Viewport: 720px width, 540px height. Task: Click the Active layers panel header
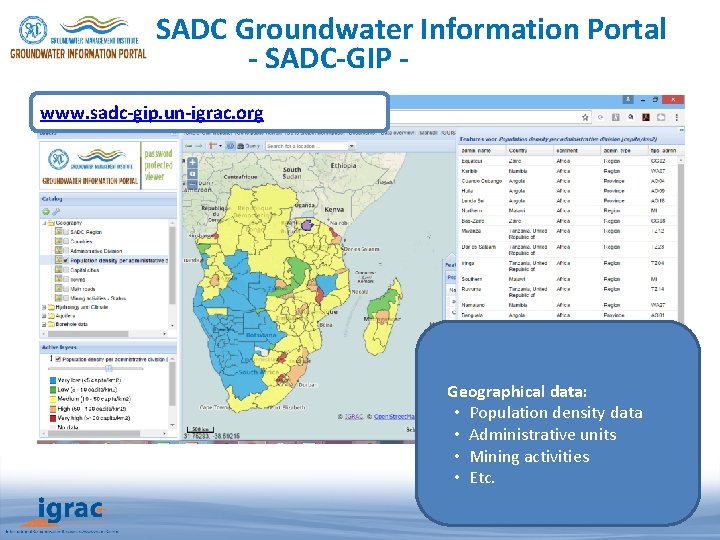(107, 347)
